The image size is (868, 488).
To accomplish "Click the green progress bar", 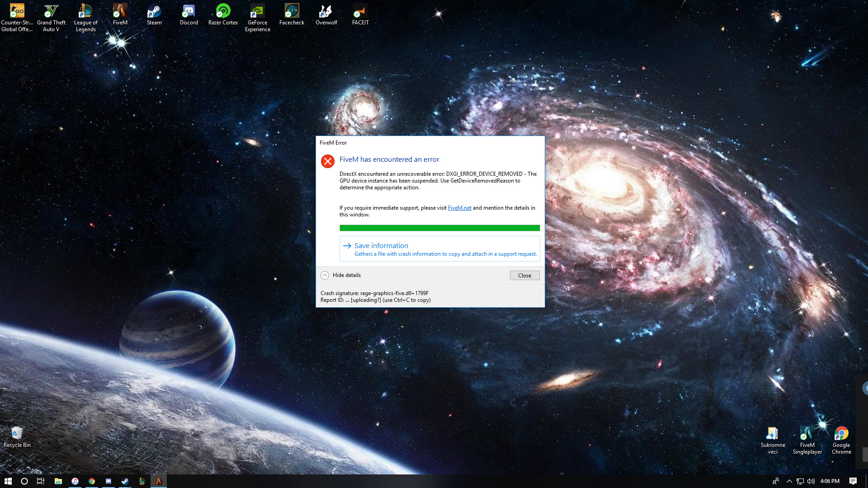I will [x=439, y=228].
